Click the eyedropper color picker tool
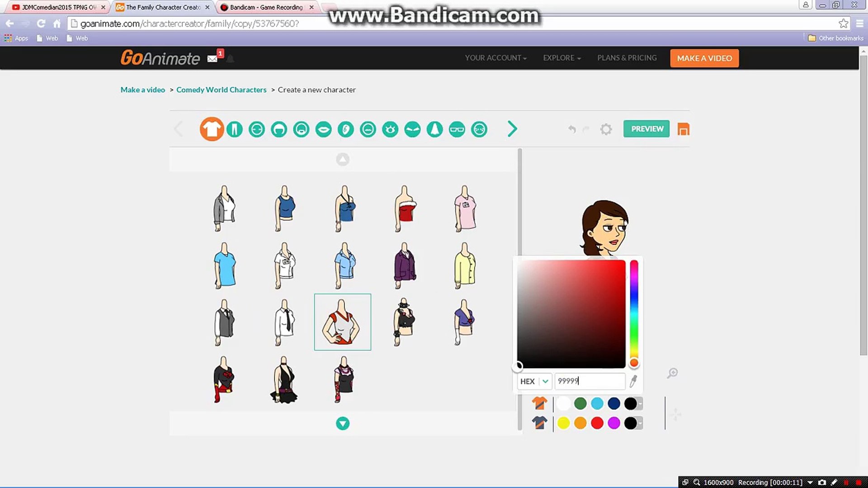The image size is (868, 488). 633,381
